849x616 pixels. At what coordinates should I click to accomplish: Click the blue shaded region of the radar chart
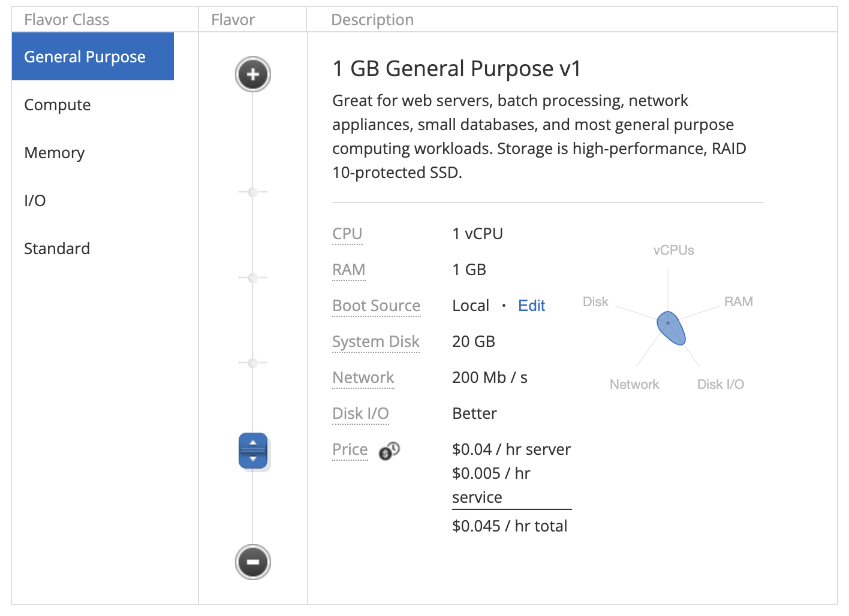click(x=670, y=328)
